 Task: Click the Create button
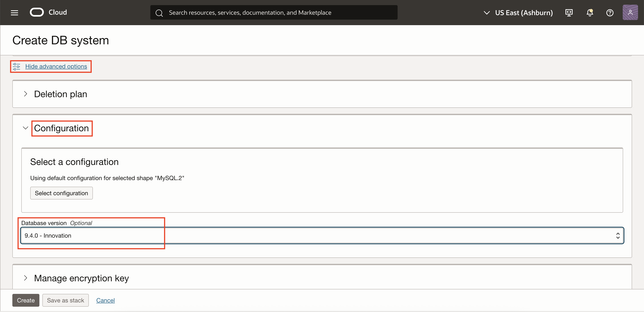[26, 300]
